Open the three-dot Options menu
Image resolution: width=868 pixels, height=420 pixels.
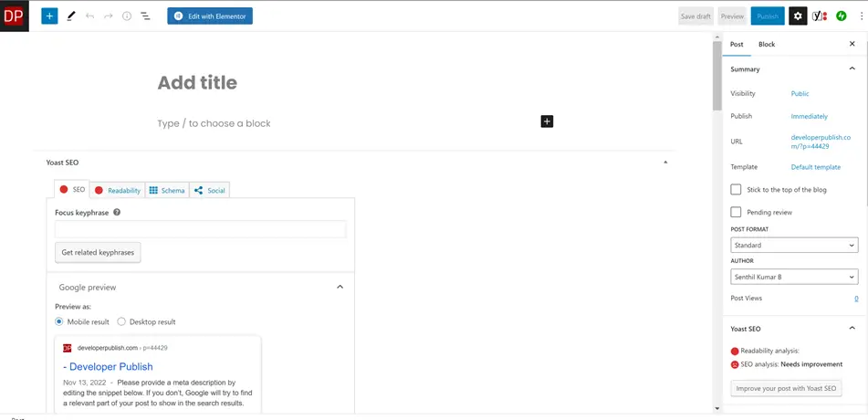click(x=861, y=16)
